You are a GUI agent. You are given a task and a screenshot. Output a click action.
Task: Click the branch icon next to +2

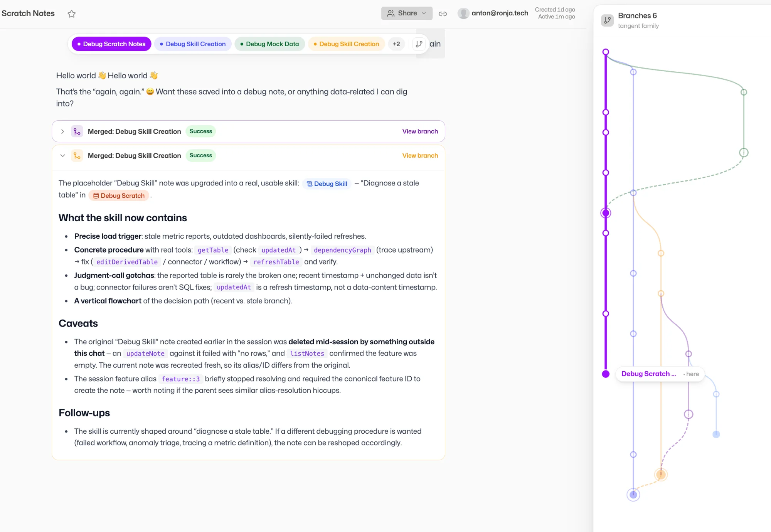pyautogui.click(x=419, y=44)
